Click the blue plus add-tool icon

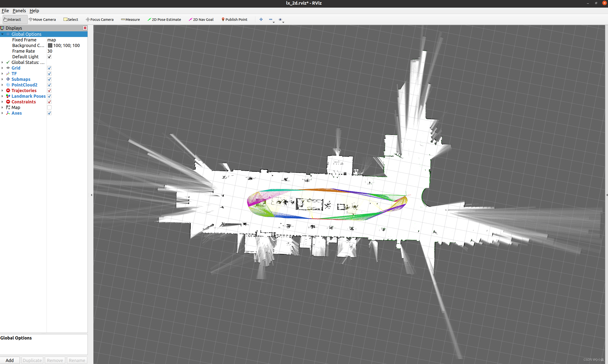pos(261,19)
